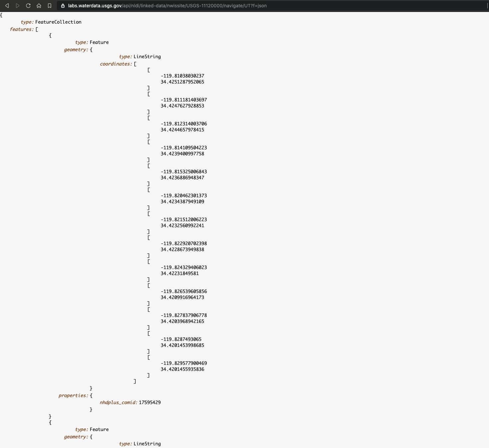Select longitude value -119.8287493065
489x448 pixels.
click(x=181, y=339)
